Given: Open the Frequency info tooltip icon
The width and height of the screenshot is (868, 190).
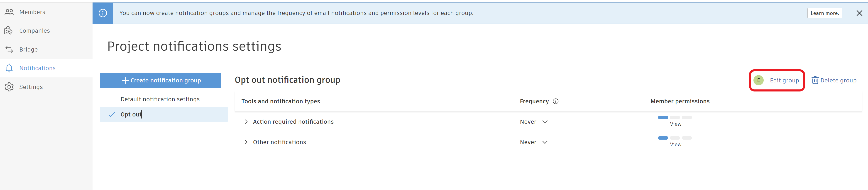Looking at the screenshot, I should [x=556, y=101].
